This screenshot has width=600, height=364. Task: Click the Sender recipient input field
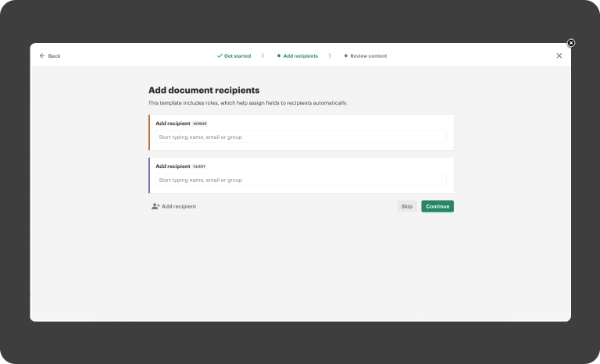(301, 137)
